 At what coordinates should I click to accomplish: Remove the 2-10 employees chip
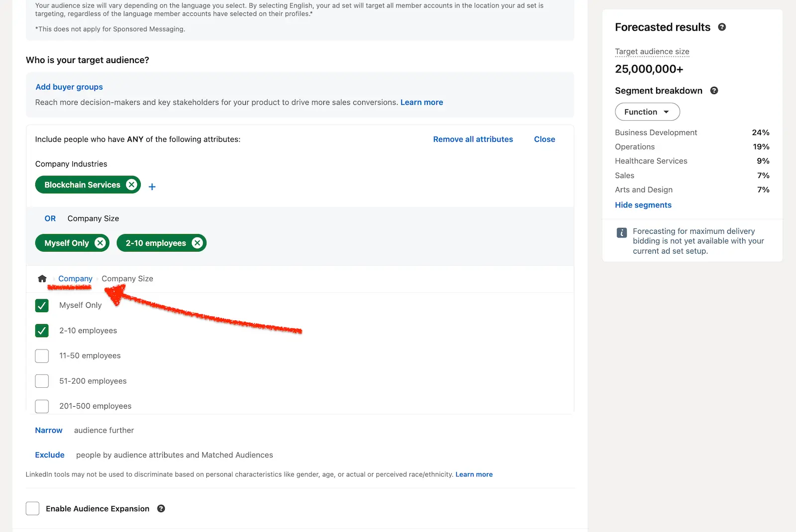pos(198,243)
